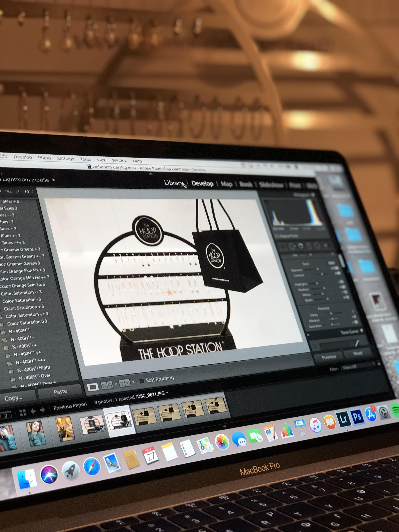This screenshot has height=532, width=399.
Task: Select the Loupe view icon in toolbar
Action: coord(93,387)
